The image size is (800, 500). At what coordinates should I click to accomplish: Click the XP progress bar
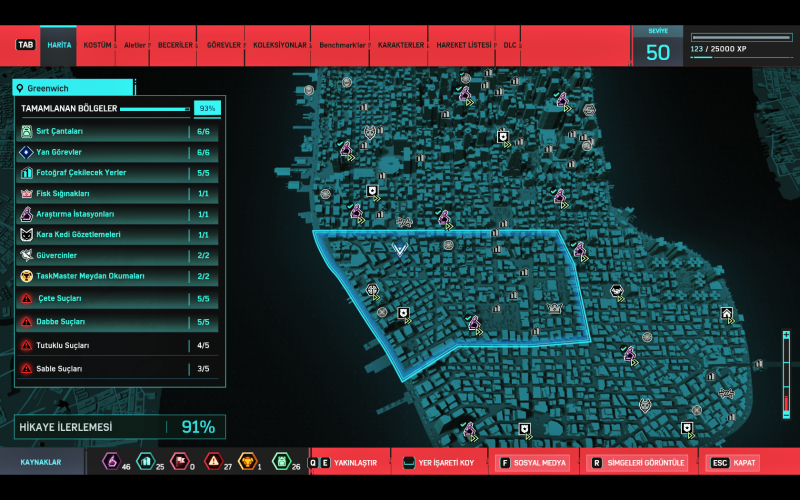point(741,38)
